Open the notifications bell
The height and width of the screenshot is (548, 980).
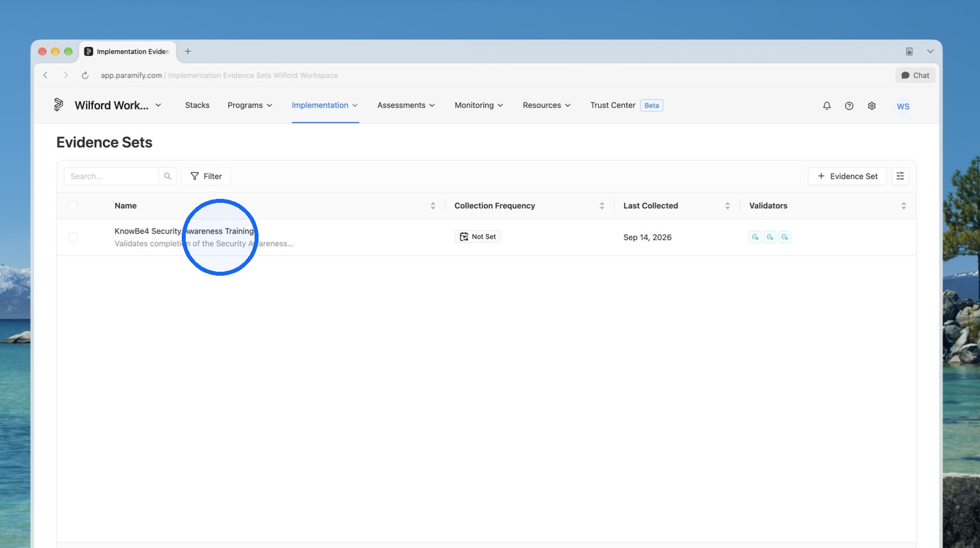[826, 106]
